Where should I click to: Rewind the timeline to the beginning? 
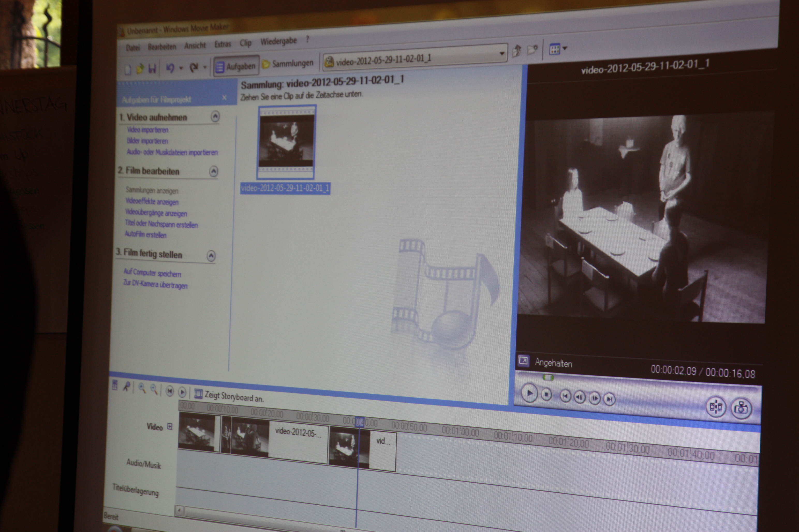169,391
